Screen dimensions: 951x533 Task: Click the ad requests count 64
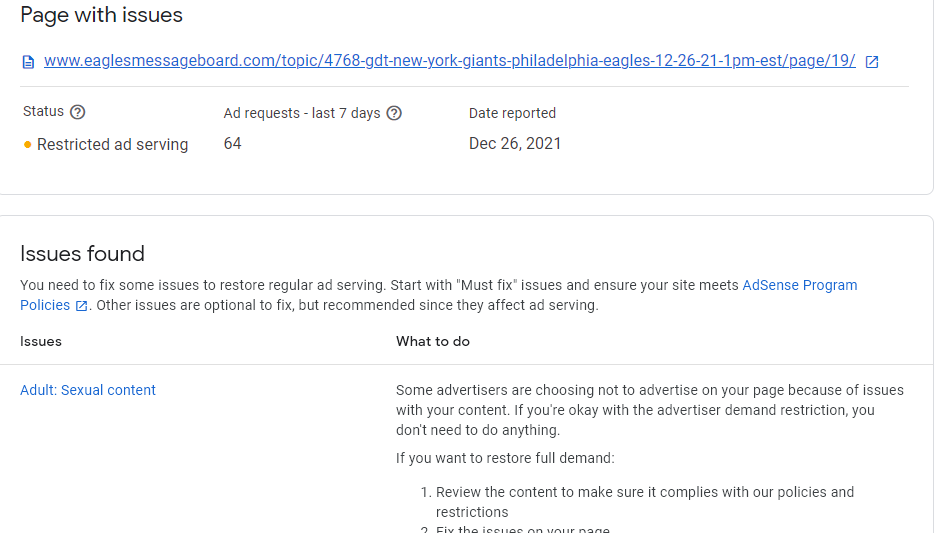[233, 143]
